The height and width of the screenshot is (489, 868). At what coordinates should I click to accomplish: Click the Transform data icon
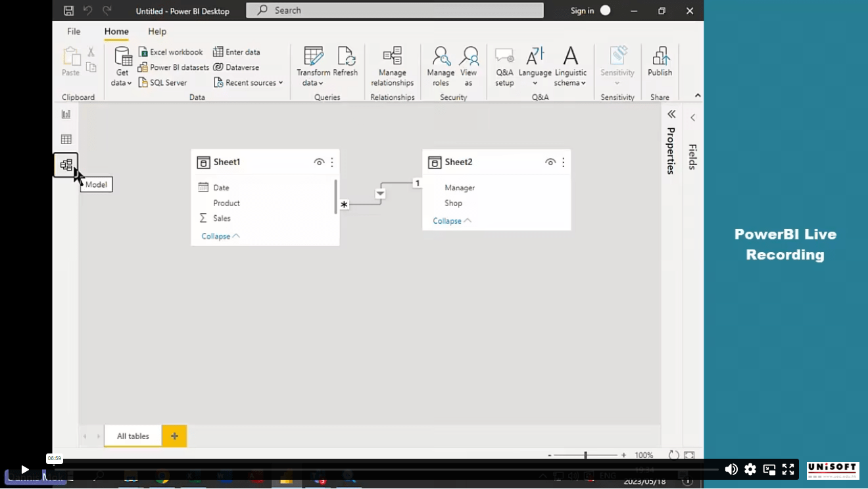tap(313, 65)
